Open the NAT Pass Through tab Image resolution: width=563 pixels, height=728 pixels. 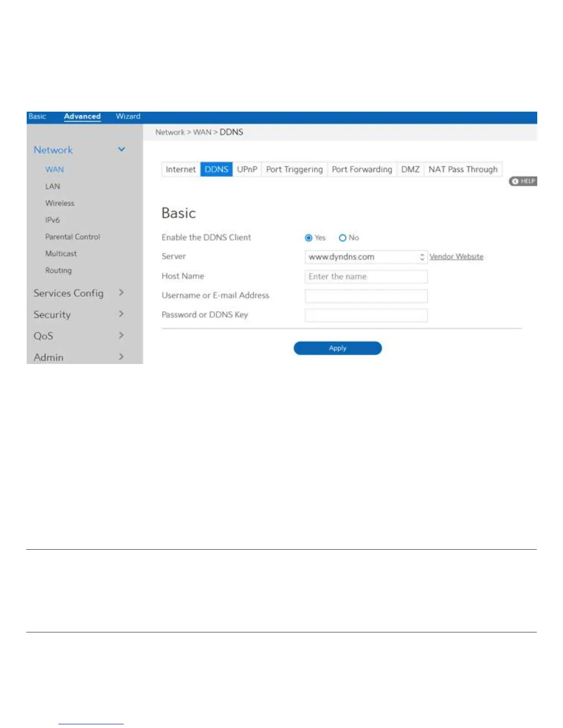click(463, 169)
